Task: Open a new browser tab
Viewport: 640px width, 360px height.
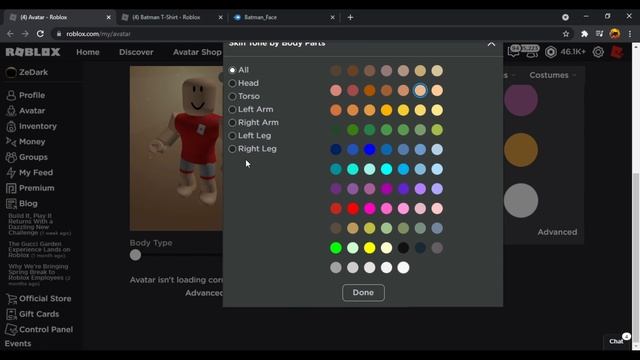Action: click(x=350, y=17)
